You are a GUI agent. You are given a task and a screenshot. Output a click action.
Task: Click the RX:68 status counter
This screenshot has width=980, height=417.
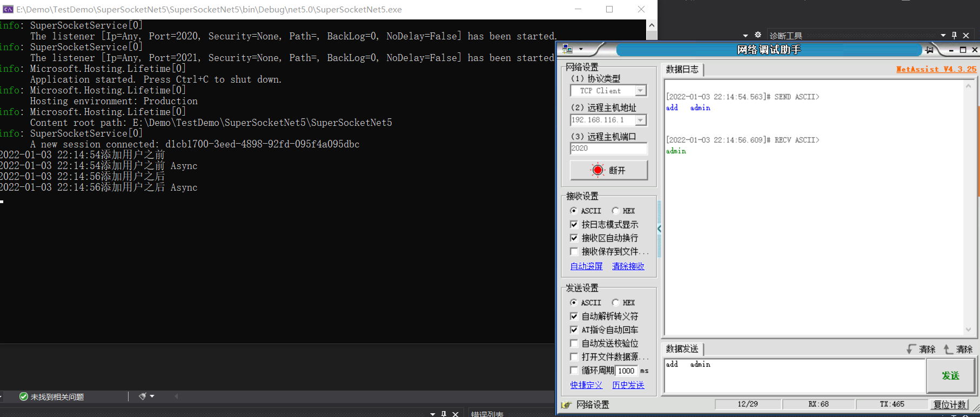tap(818, 404)
